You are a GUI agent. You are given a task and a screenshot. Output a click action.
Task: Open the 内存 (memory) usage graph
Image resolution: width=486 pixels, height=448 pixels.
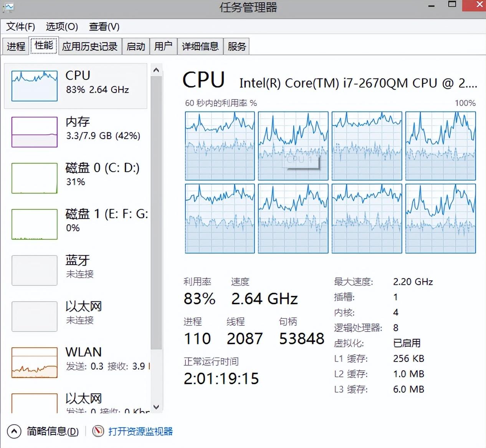point(35,132)
